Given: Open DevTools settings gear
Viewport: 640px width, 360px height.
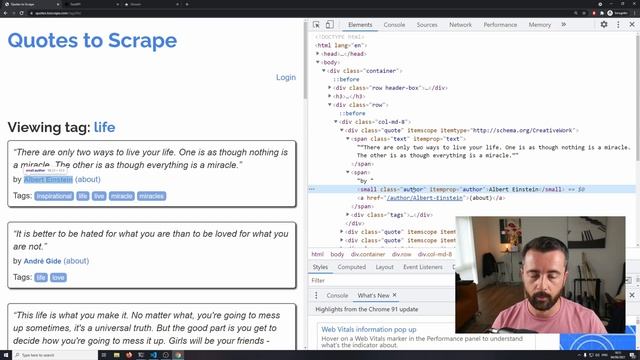Looking at the screenshot, I should coord(604,24).
